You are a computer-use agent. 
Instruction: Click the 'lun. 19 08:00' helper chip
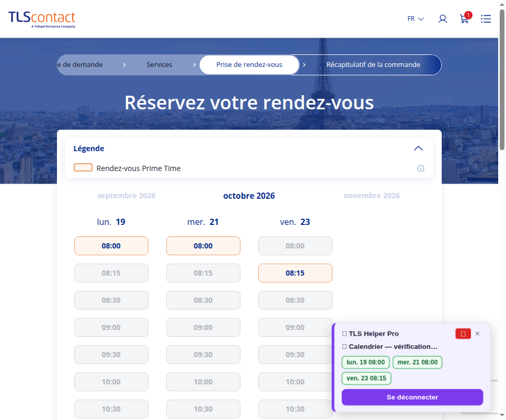point(365,362)
